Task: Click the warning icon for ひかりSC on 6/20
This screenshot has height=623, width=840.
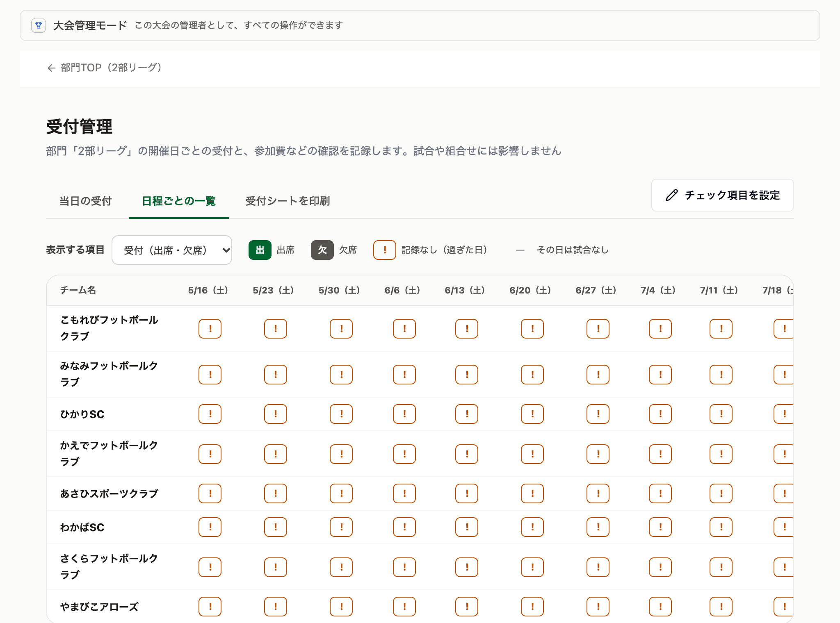Action: [x=532, y=414]
